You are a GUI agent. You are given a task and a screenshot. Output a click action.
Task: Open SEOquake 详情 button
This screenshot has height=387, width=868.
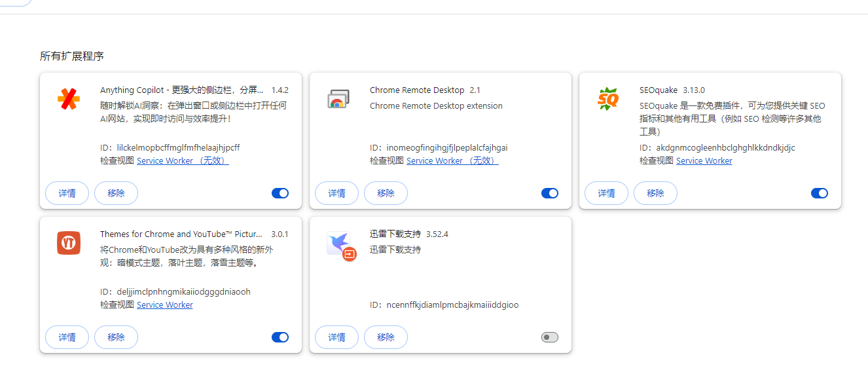[606, 193]
